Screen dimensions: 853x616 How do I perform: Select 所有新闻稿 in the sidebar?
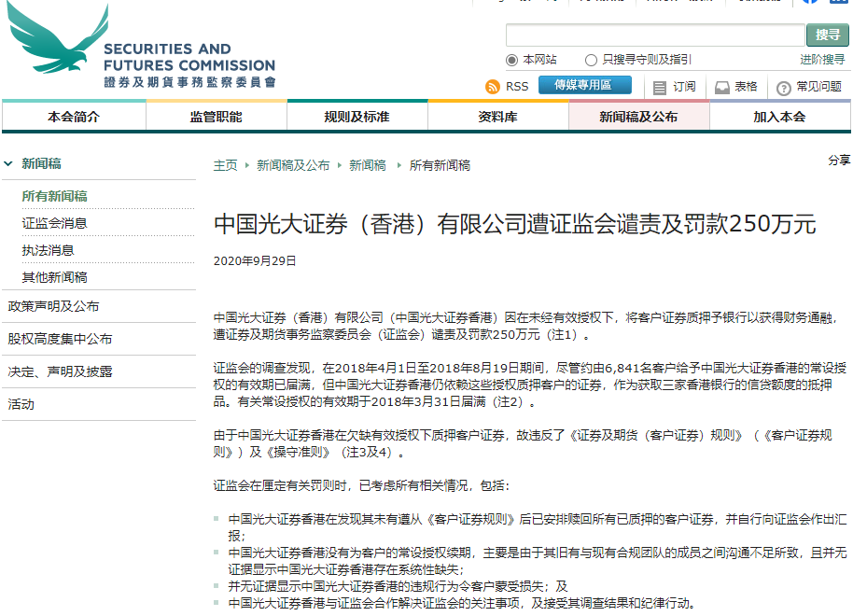point(54,196)
